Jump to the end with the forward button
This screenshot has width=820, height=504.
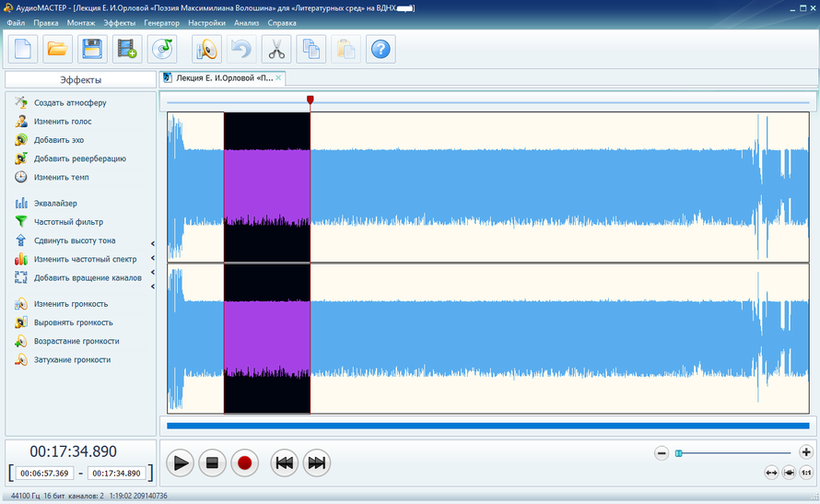316,463
